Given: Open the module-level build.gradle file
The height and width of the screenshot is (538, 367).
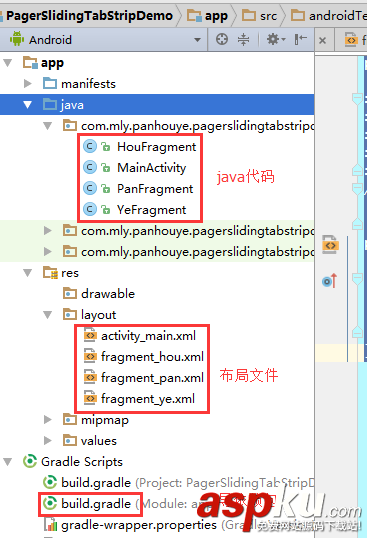Looking at the screenshot, I should [x=96, y=504].
